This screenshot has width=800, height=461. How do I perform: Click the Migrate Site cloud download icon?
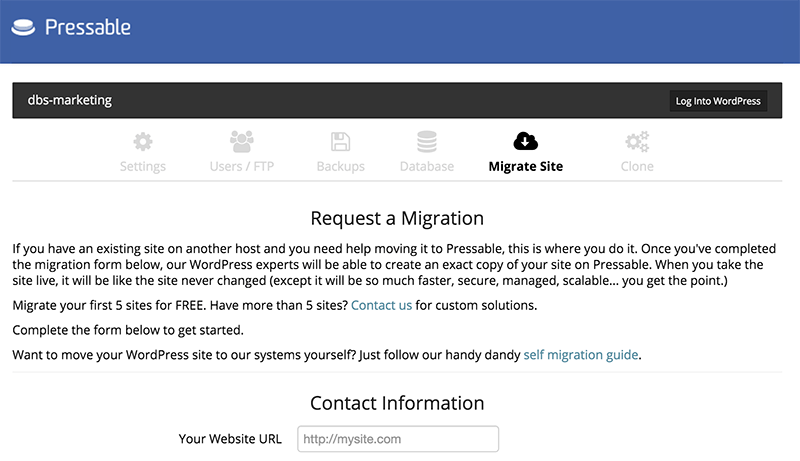[525, 141]
